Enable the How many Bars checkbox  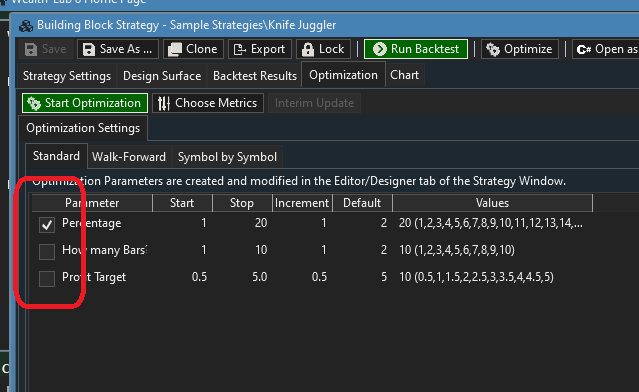point(47,251)
